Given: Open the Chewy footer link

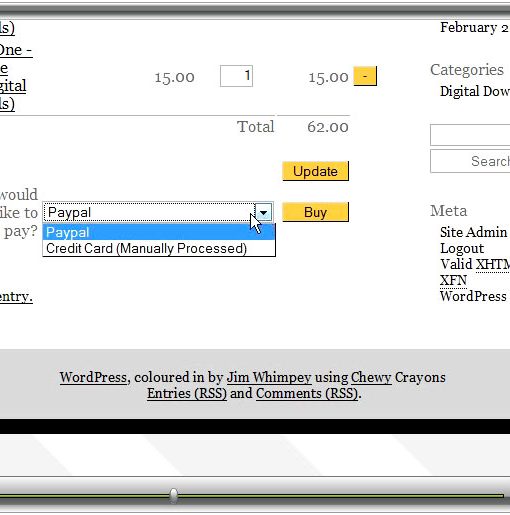Looking at the screenshot, I should pos(371,377).
